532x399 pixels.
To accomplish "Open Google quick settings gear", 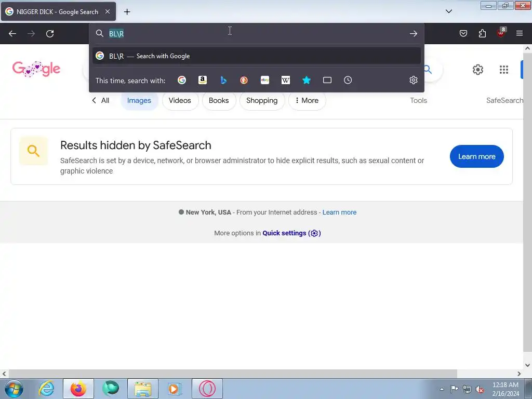I will pyautogui.click(x=478, y=70).
